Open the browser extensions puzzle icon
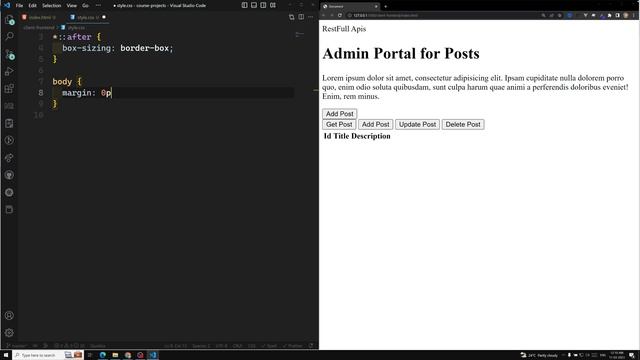Image resolution: width=640 pixels, height=360 pixels. 609,15
